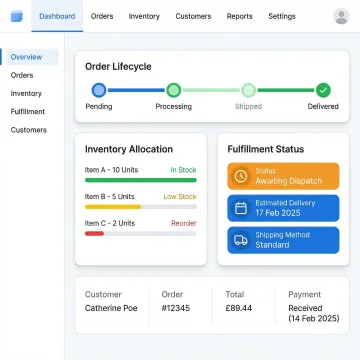Click the blue cube app logo
Screen dimensions: 360x360
17,16
